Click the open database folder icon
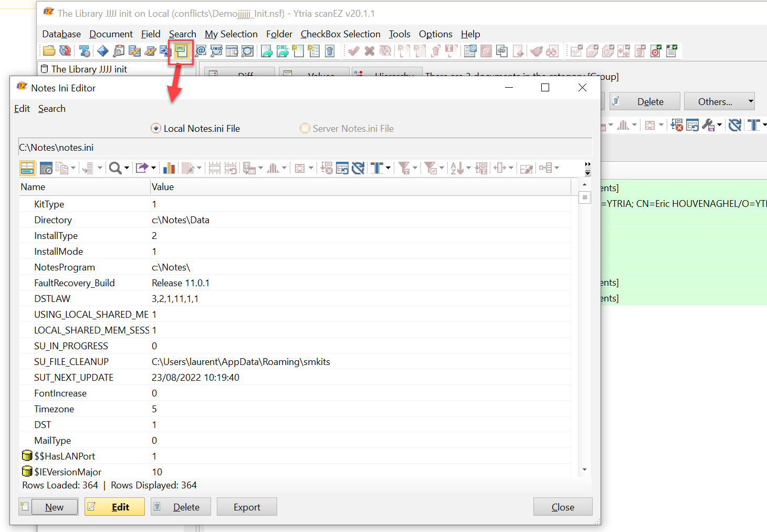This screenshot has height=532, width=767. pyautogui.click(x=49, y=51)
